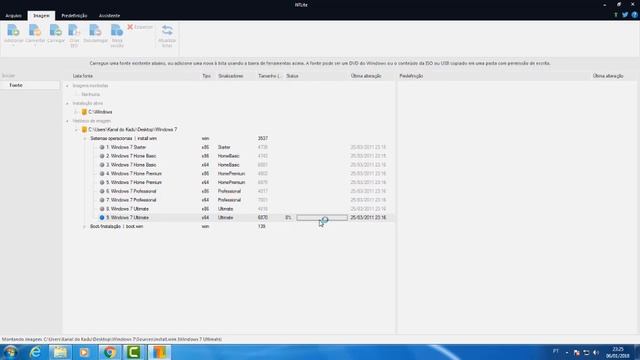Click the 139 size value of boot.wim
This screenshot has height=360, width=640.
[262, 226]
